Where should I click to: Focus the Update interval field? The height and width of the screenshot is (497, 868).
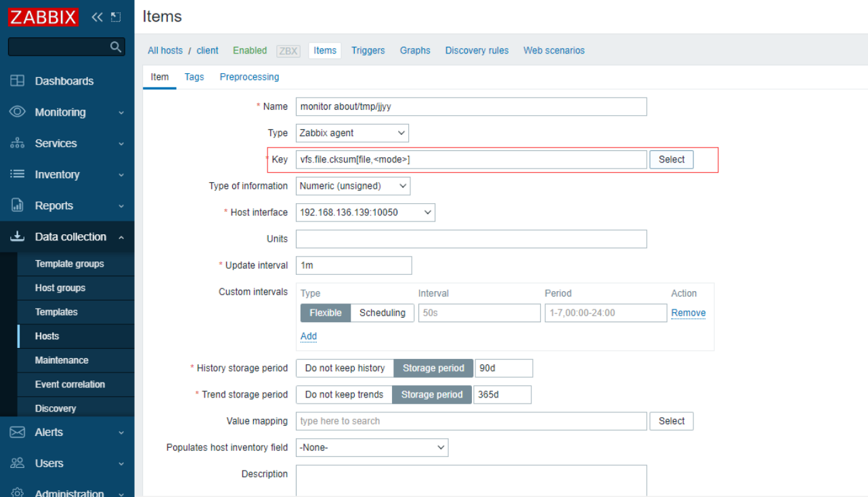(x=353, y=265)
